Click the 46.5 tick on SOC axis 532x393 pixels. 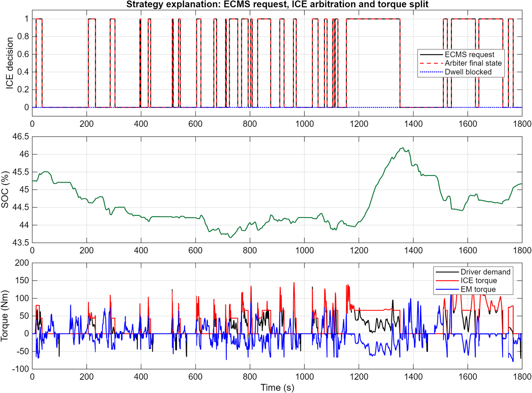21,137
